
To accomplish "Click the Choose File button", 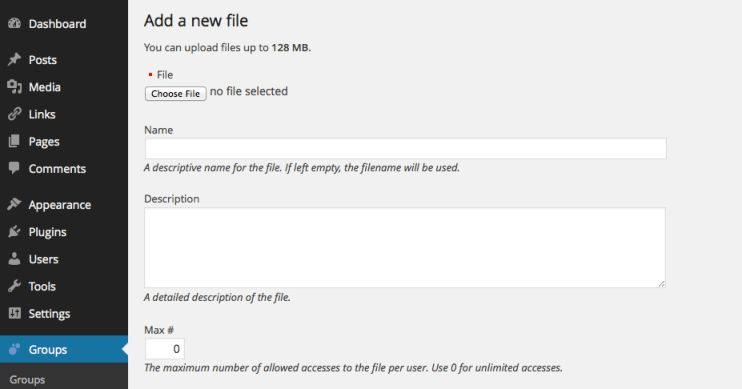I will pos(176,93).
